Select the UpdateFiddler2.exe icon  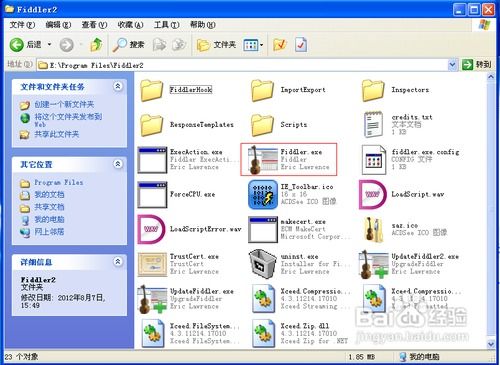(x=374, y=264)
